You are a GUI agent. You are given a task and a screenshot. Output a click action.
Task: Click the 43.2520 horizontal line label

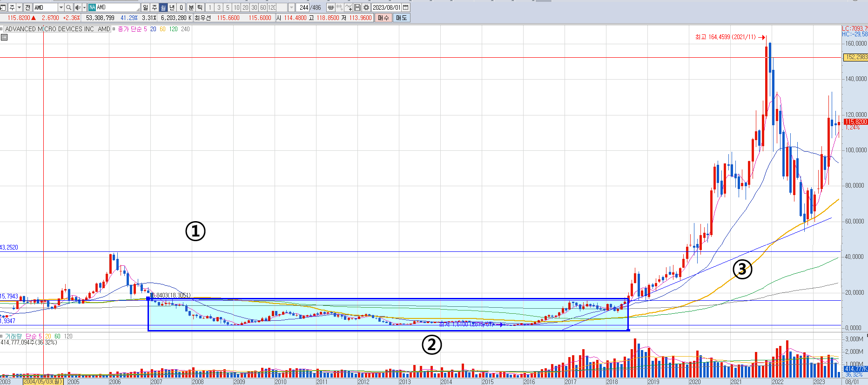[9, 247]
